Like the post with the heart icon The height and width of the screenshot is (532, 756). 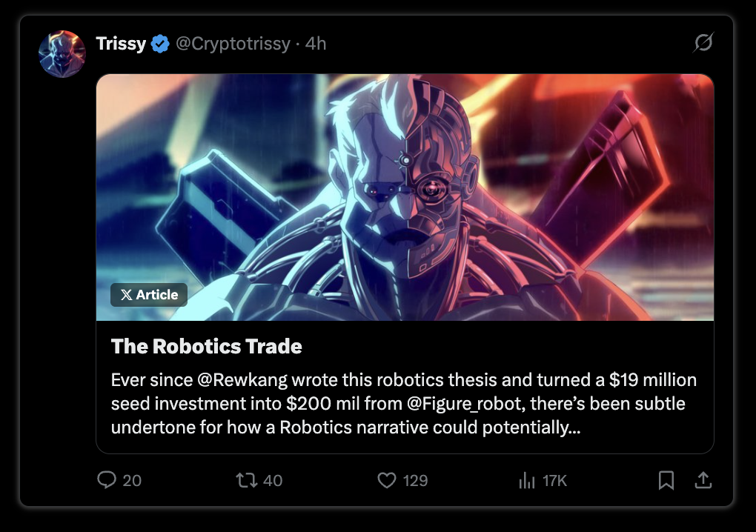point(387,480)
